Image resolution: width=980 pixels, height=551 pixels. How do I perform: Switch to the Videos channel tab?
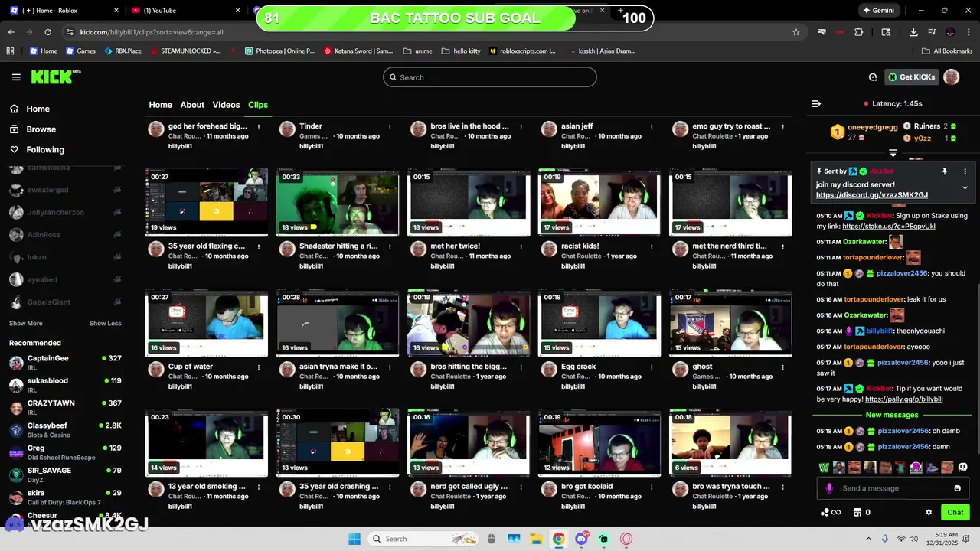[x=226, y=105]
